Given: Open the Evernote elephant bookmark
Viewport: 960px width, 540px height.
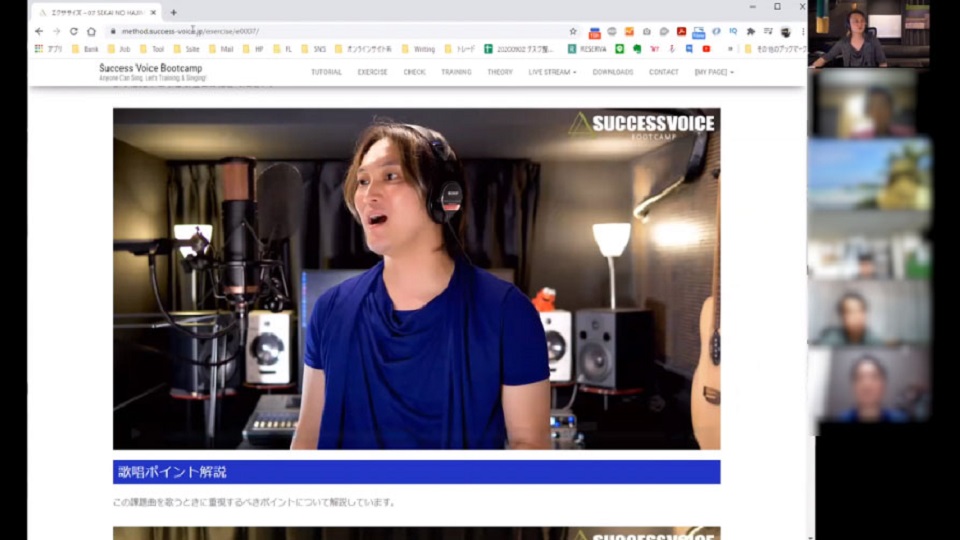Looking at the screenshot, I should click(637, 49).
